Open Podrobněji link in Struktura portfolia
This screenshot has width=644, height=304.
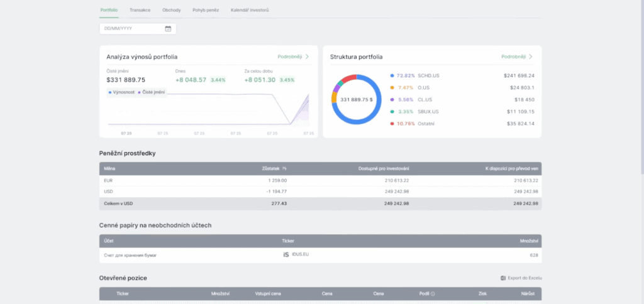click(513, 57)
